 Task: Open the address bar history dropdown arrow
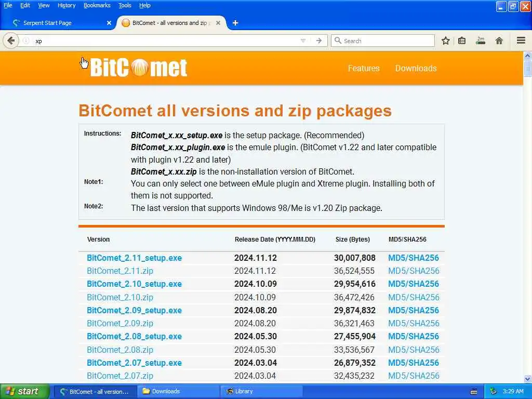click(x=303, y=41)
